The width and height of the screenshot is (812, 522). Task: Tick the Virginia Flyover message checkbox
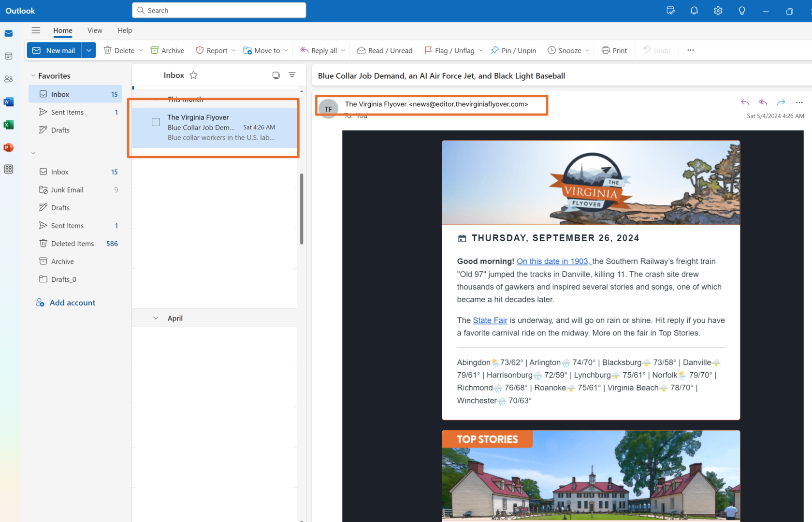click(x=156, y=122)
